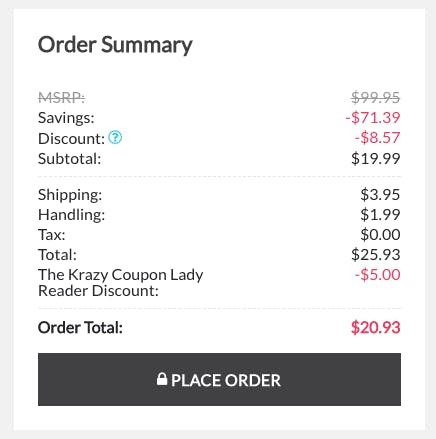Click the lock icon on Place Order
This screenshot has width=436, height=439.
162,379
